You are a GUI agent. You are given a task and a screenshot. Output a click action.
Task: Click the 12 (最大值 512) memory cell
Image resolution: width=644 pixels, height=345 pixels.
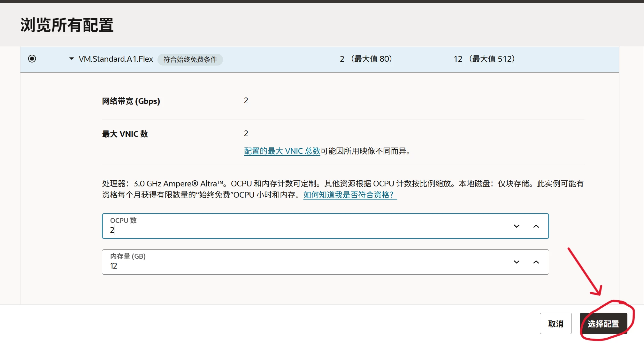[x=484, y=59]
